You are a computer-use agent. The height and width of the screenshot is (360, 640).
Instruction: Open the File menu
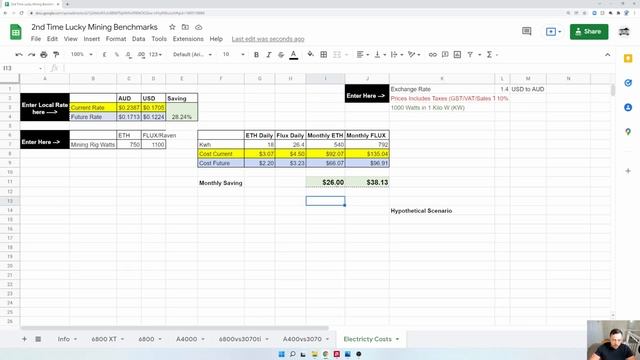pos(36,39)
